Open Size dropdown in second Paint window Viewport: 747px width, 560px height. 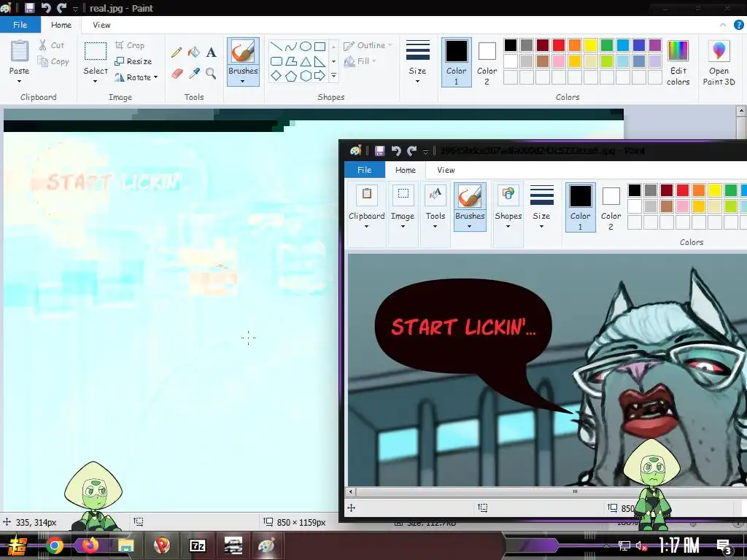(x=542, y=206)
